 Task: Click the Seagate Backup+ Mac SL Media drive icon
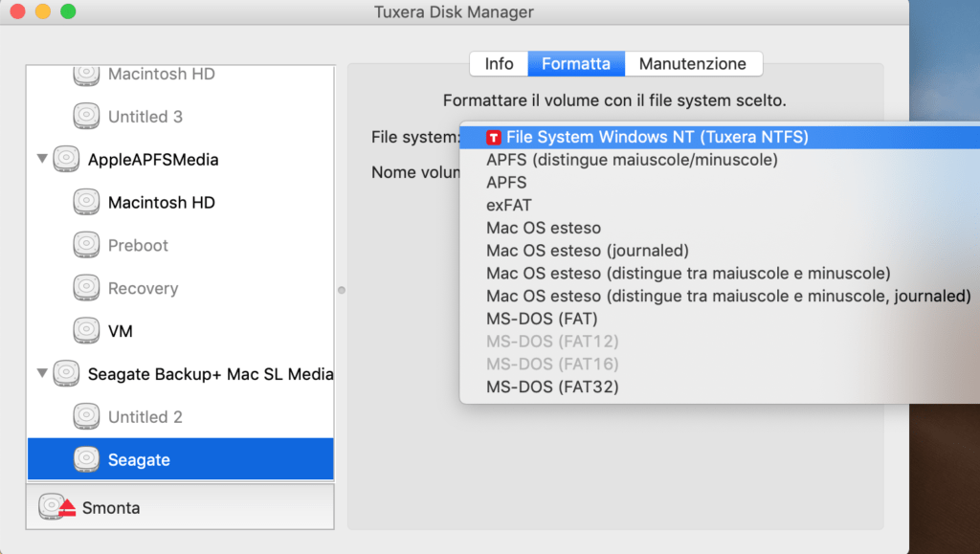click(66, 373)
